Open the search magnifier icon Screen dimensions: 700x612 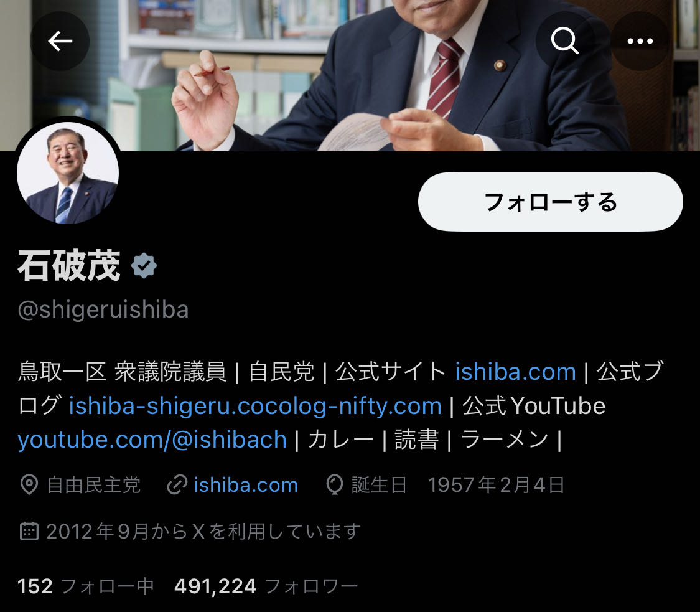(x=565, y=41)
